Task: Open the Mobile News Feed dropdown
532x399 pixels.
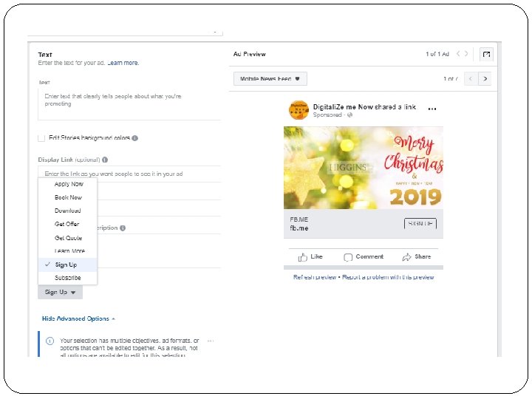Action: pos(270,78)
